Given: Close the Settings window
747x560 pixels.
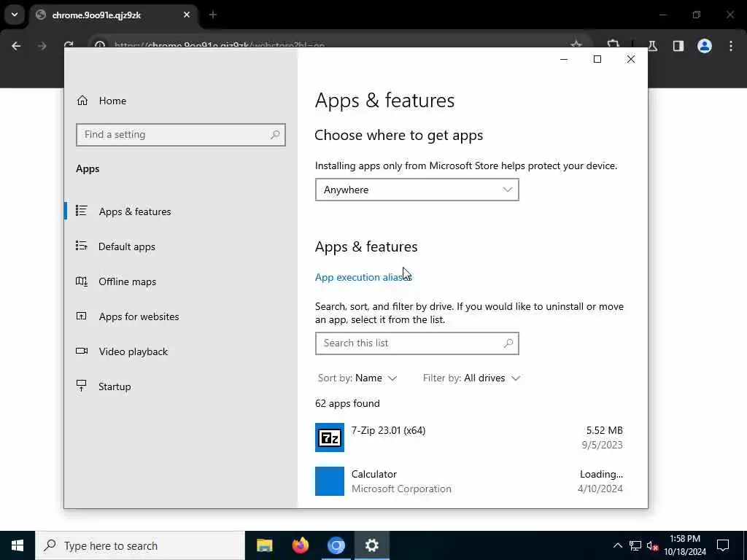Looking at the screenshot, I should (x=631, y=59).
